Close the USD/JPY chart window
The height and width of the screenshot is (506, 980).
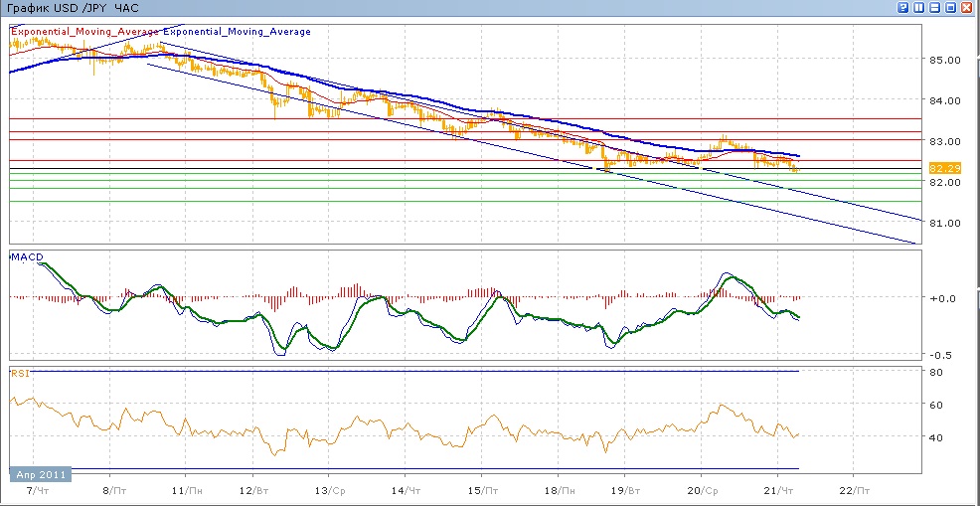pos(968,7)
